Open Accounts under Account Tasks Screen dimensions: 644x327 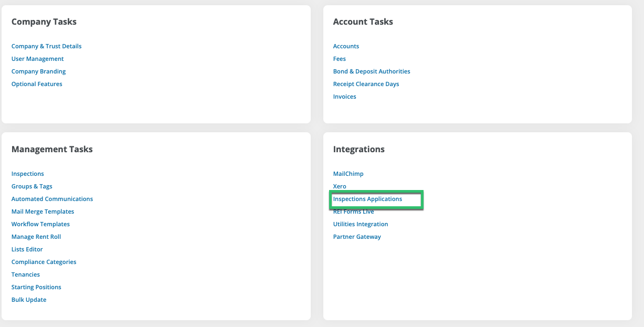(x=346, y=46)
